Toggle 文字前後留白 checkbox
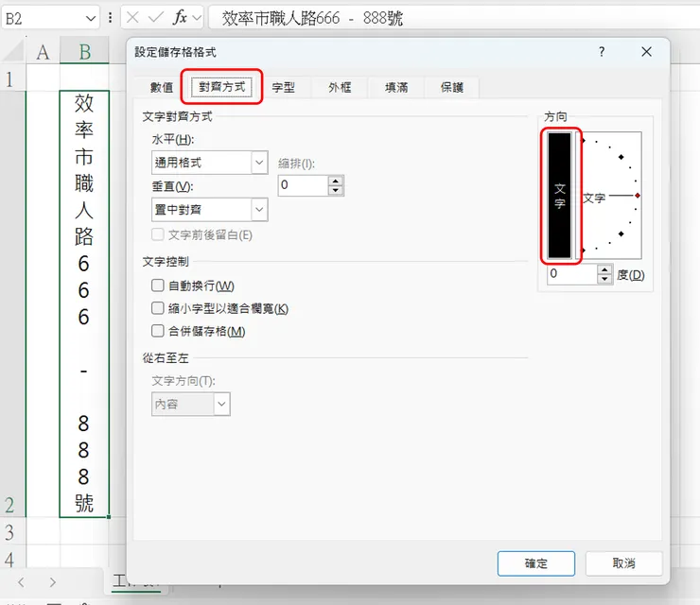Viewport: 700px width, 605px height. (x=158, y=234)
